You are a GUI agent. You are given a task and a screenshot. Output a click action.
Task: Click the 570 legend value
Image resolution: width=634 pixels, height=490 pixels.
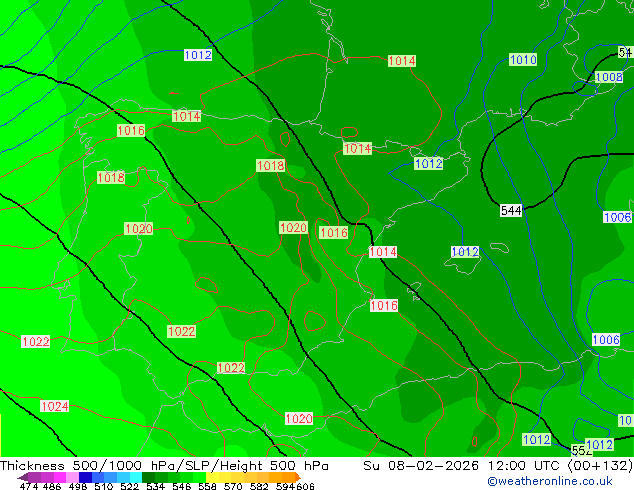(233, 486)
